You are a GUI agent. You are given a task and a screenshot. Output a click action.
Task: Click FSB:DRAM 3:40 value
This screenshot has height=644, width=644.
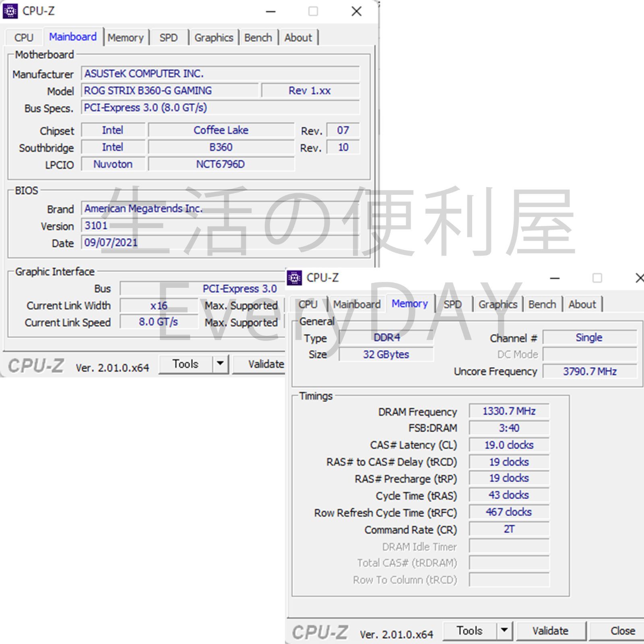(509, 428)
